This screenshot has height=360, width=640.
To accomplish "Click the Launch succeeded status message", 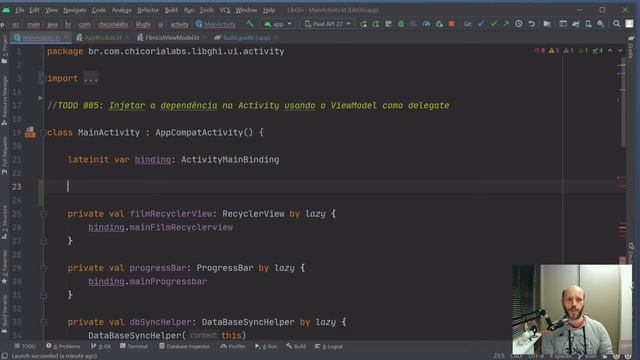I will click(54, 356).
